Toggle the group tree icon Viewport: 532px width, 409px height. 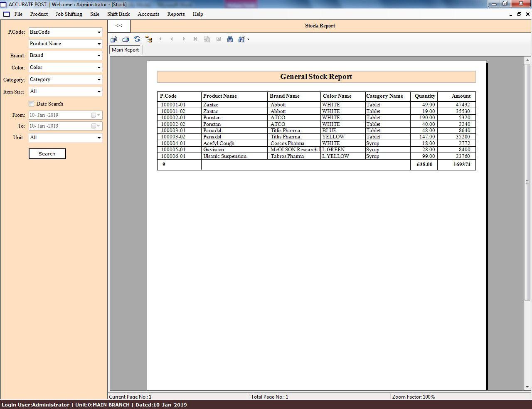148,39
